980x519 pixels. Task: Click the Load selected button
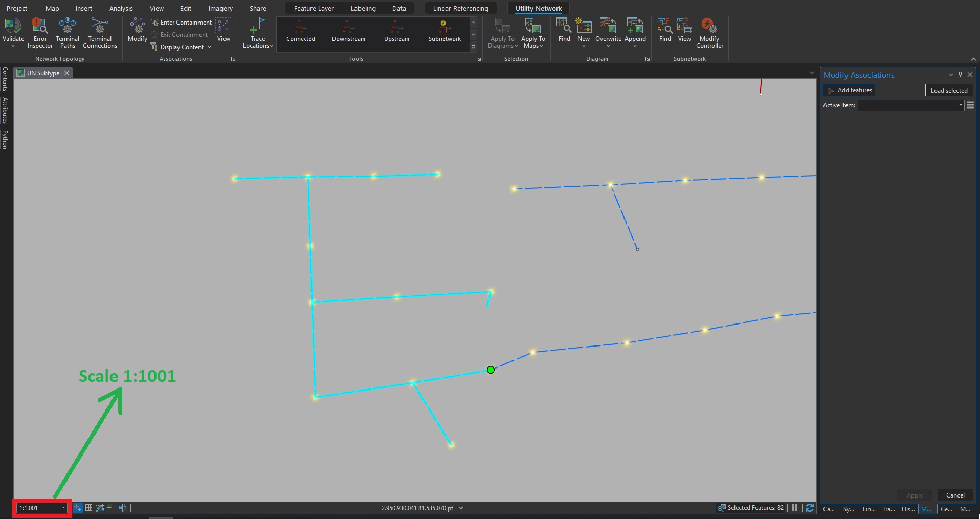948,90
